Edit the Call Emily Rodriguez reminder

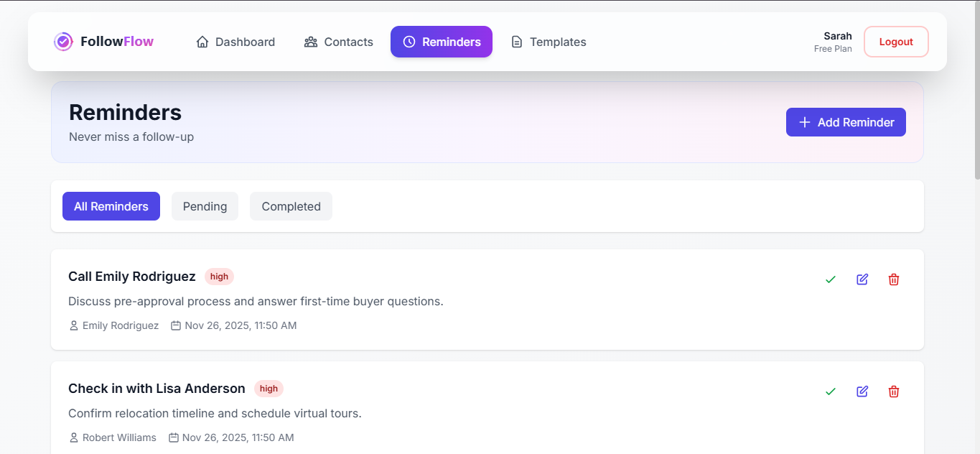(862, 279)
